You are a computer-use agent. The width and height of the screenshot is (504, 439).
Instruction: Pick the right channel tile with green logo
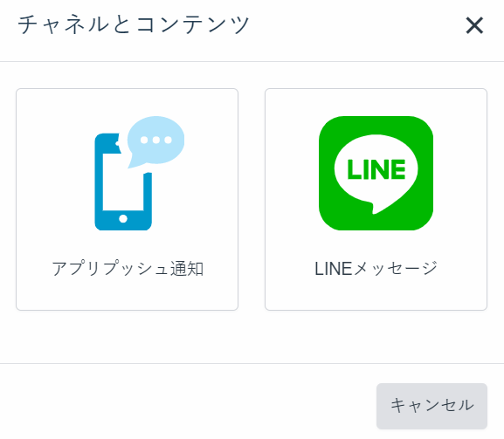click(376, 200)
